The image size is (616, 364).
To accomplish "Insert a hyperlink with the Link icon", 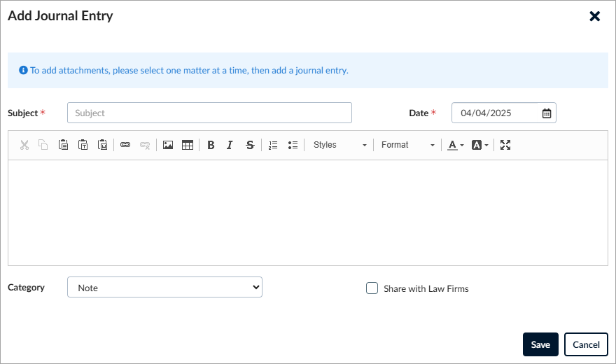I will (125, 145).
